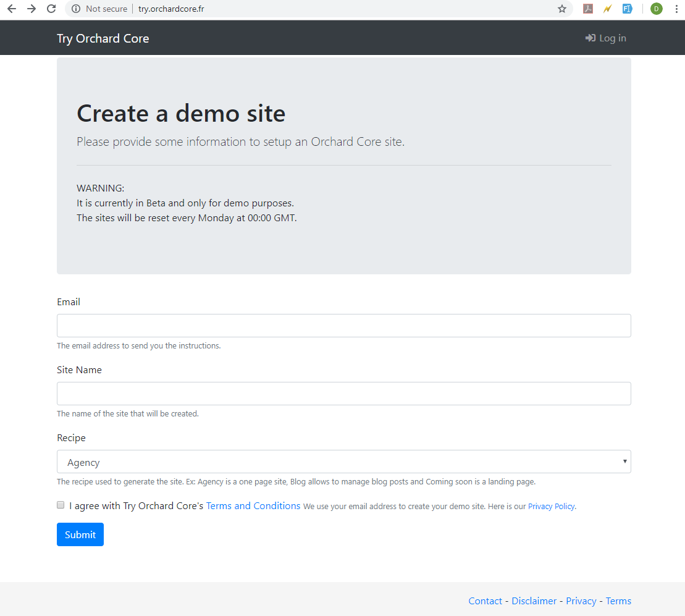685x616 pixels.
Task: Click the text 'It is currently in Beta'
Action: click(x=121, y=203)
